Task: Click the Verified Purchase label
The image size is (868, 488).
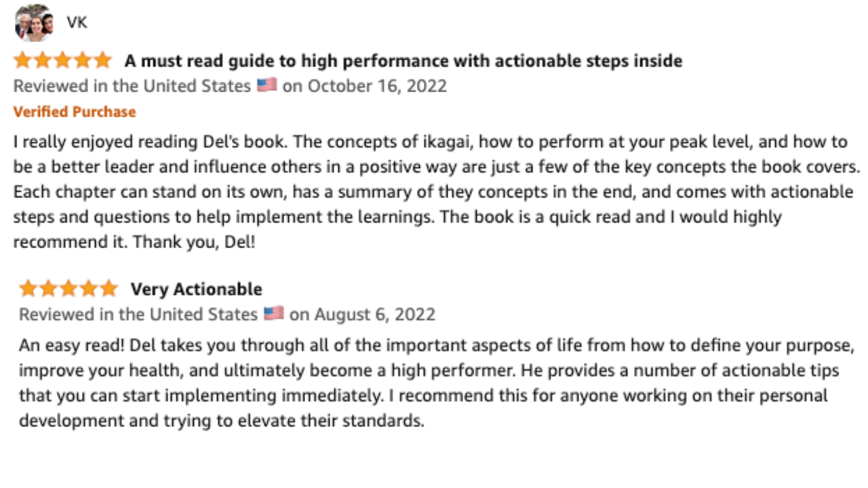Action: pos(75,112)
